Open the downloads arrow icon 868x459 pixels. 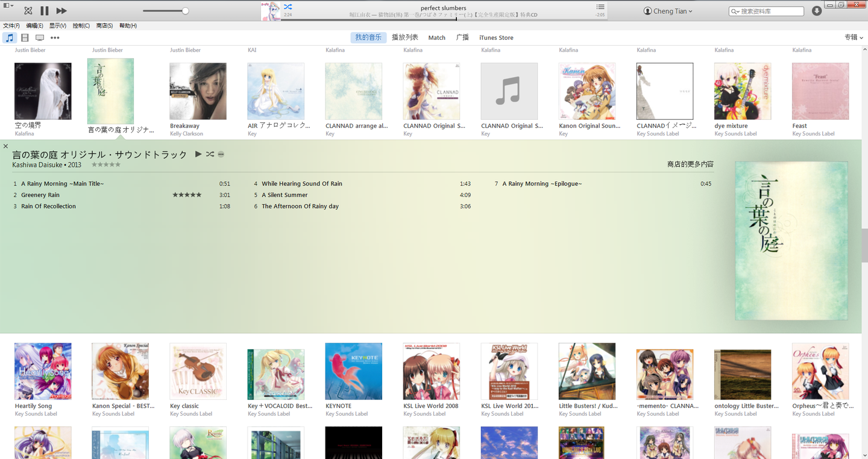[x=817, y=11]
